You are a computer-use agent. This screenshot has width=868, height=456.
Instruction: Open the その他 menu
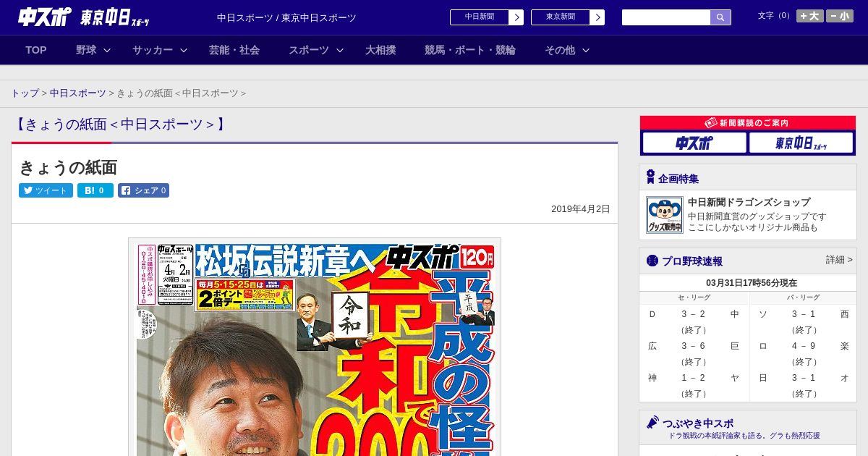[x=560, y=50]
